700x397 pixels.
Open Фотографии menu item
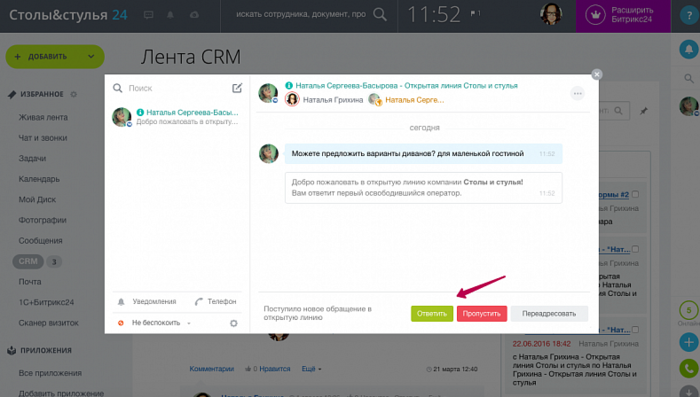tap(42, 220)
